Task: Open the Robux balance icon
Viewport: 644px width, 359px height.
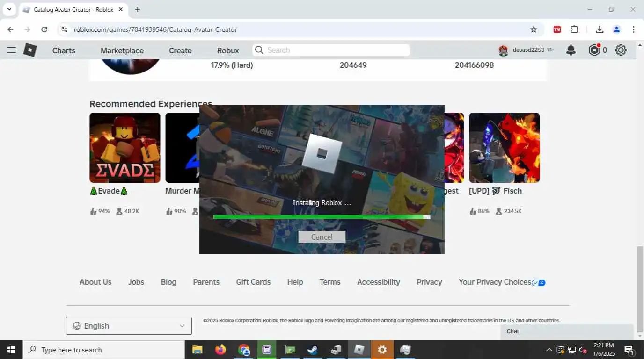Action: (x=594, y=50)
